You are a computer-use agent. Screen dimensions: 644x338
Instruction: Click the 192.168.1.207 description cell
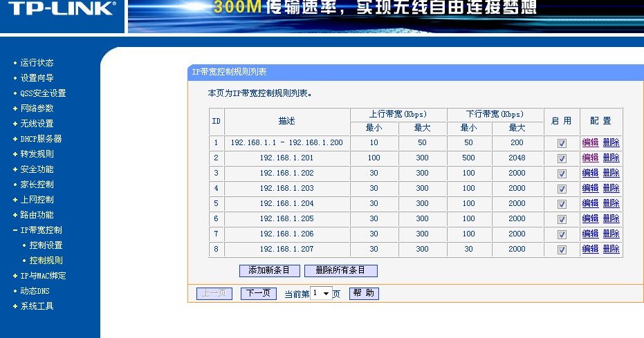(286, 249)
